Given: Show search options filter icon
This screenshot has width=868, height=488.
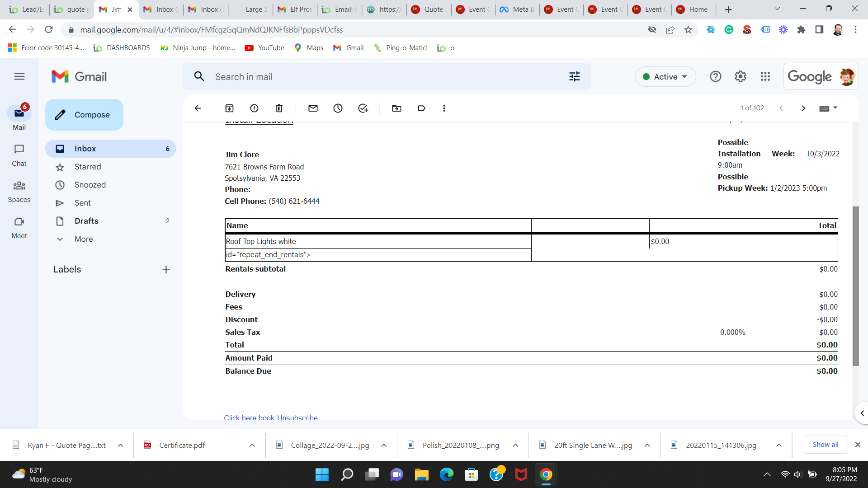Looking at the screenshot, I should (x=574, y=77).
